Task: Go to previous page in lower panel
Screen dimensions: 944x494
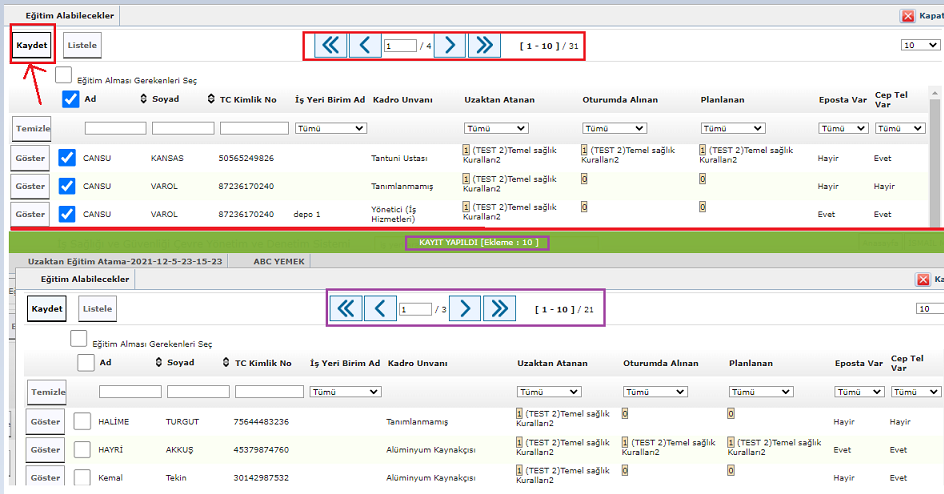Action: [x=379, y=309]
